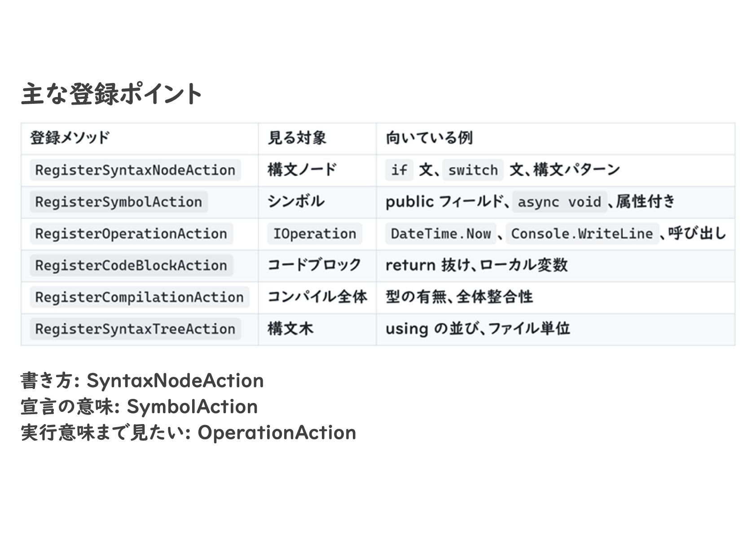Viewport: 756px width, 535px height.
Task: Click the RegisterSyntaxNodeAction code label
Action: pos(135,170)
